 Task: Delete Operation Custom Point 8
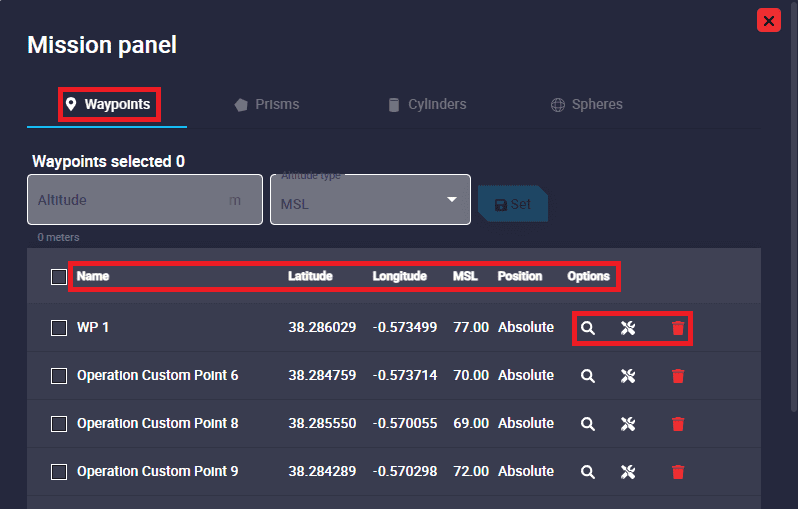coord(678,424)
